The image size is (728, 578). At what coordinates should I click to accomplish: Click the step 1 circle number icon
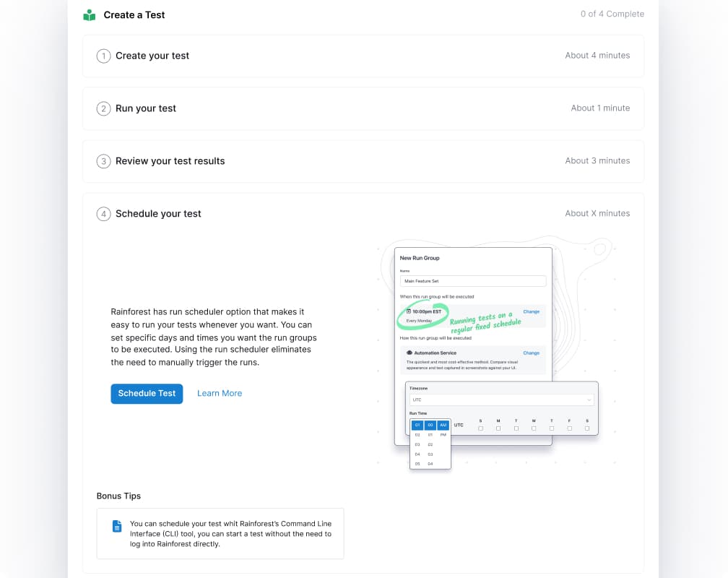[x=103, y=56]
